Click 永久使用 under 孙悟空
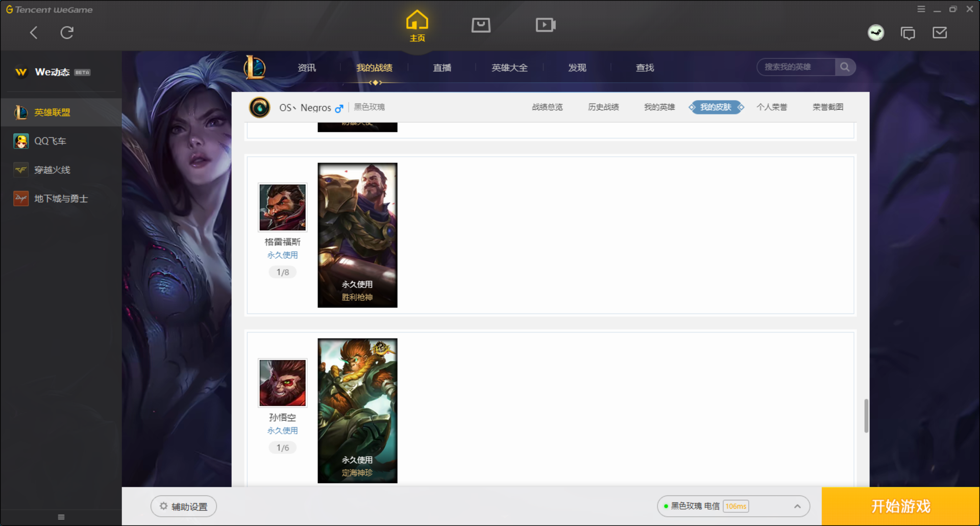980x526 pixels. click(282, 431)
